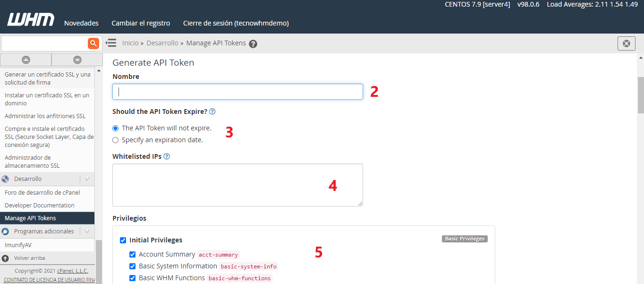Click the Inicio breadcrumb link
Screen dimensions: 644x284
click(130, 43)
